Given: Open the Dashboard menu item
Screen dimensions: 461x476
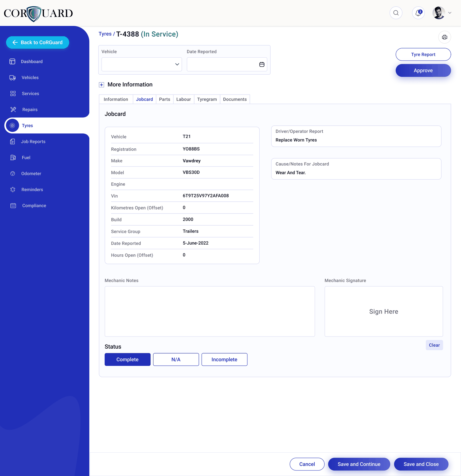Looking at the screenshot, I should click(x=32, y=61).
